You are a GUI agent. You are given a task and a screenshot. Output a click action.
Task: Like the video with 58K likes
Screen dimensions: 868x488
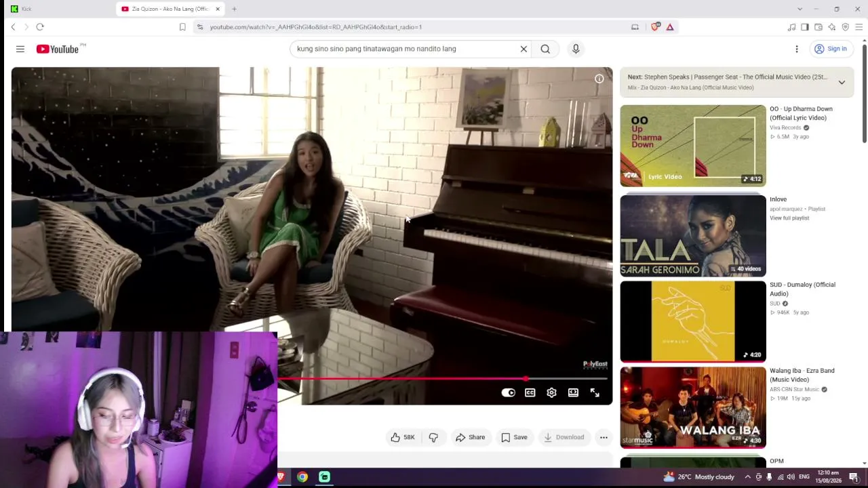coord(402,437)
